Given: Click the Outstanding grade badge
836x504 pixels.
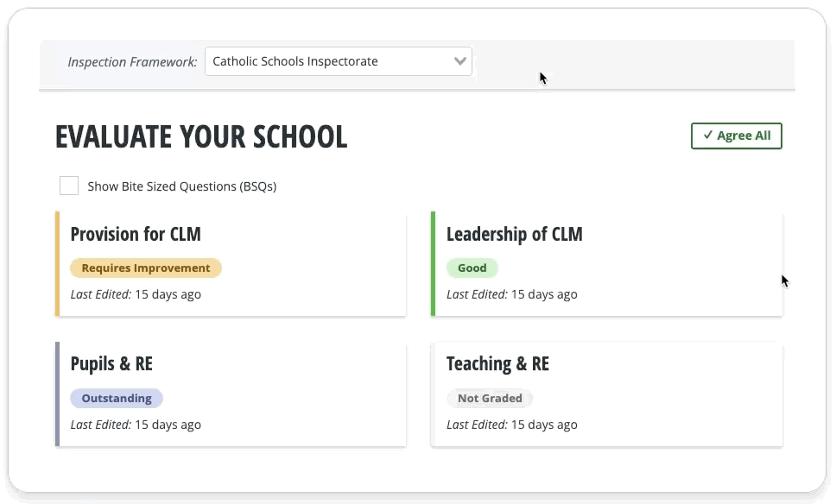Looking at the screenshot, I should [117, 399].
